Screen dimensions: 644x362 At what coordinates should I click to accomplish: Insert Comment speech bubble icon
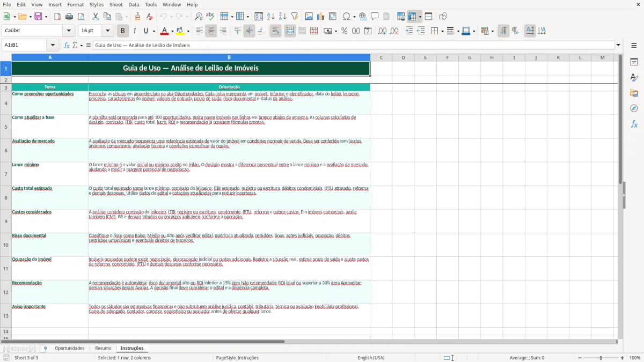click(x=375, y=17)
